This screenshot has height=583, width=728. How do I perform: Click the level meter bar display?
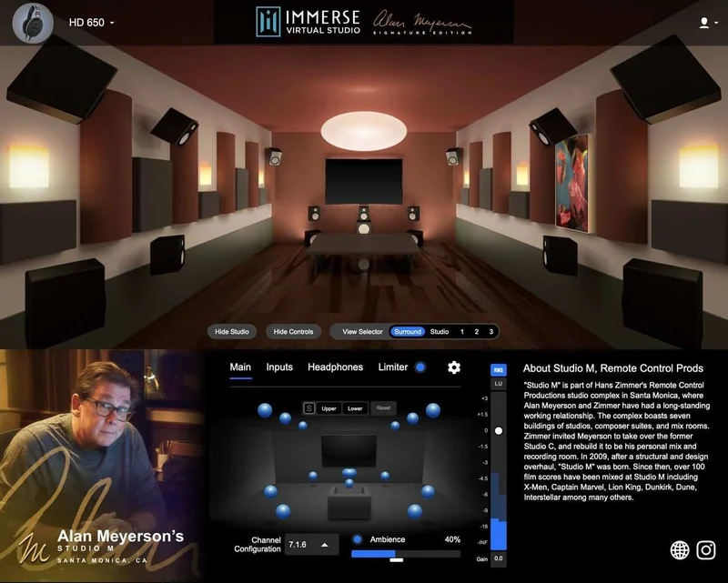point(499,471)
